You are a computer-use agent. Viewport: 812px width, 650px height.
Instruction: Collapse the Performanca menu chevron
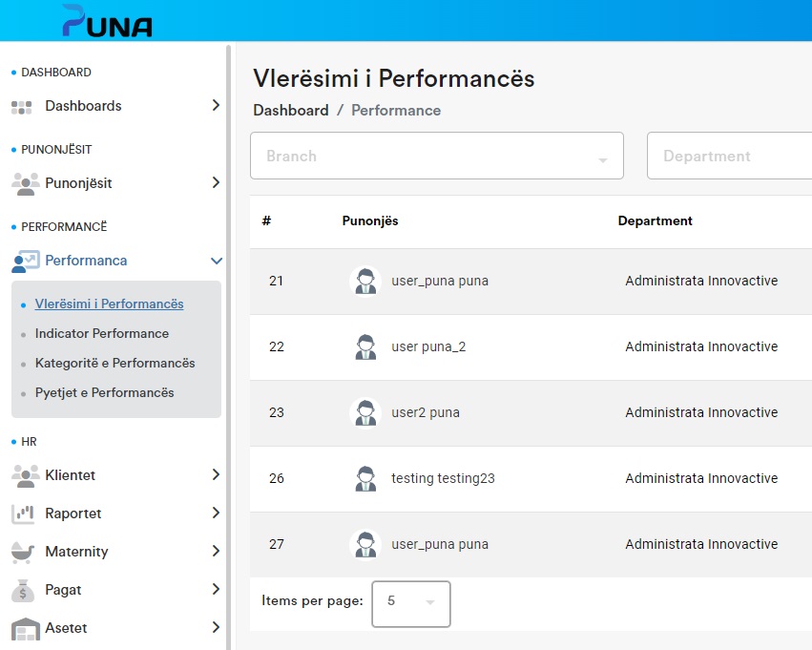[x=217, y=261]
